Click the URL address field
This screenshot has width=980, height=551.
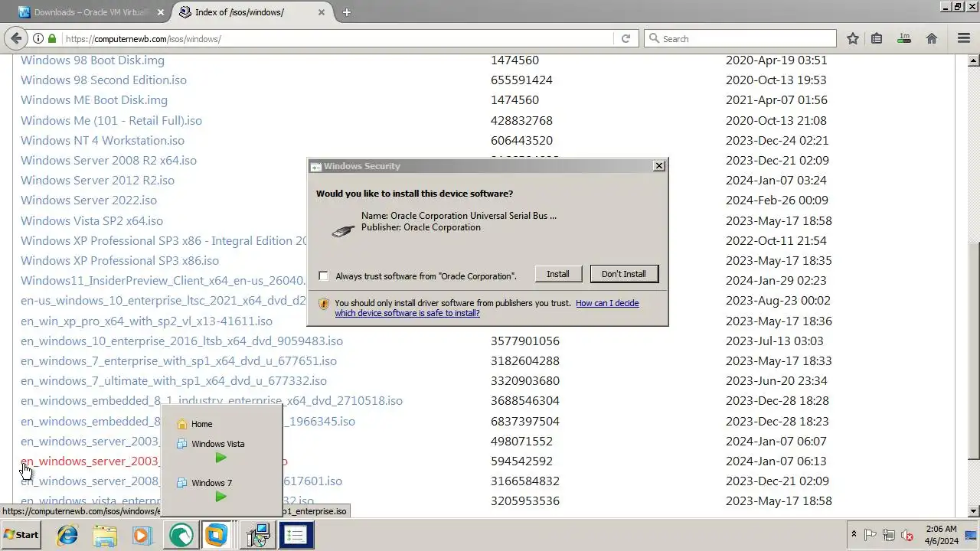337,38
